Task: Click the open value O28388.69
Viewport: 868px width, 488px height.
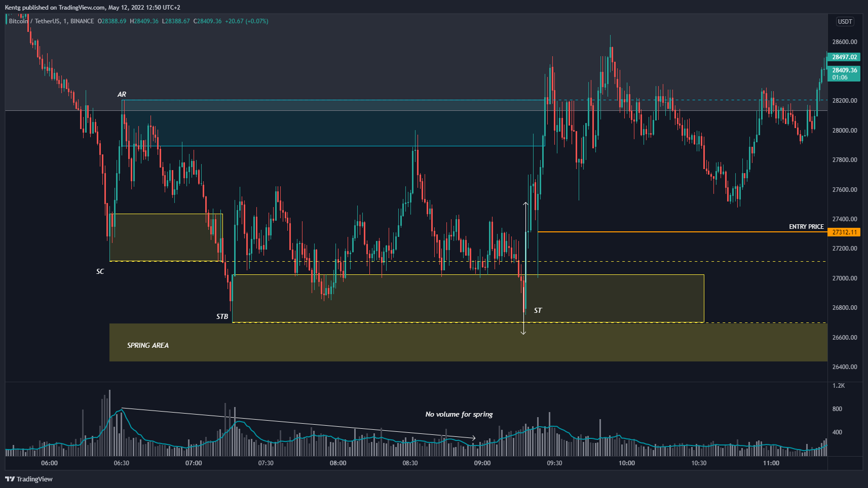Action: point(112,21)
